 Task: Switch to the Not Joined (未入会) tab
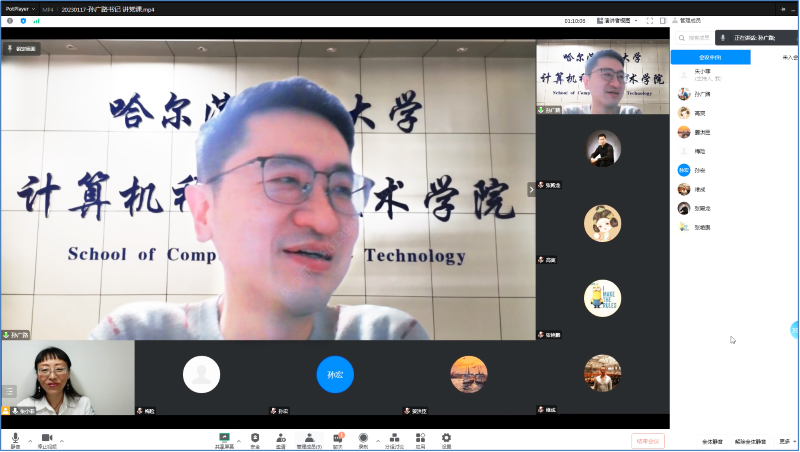[790, 57]
